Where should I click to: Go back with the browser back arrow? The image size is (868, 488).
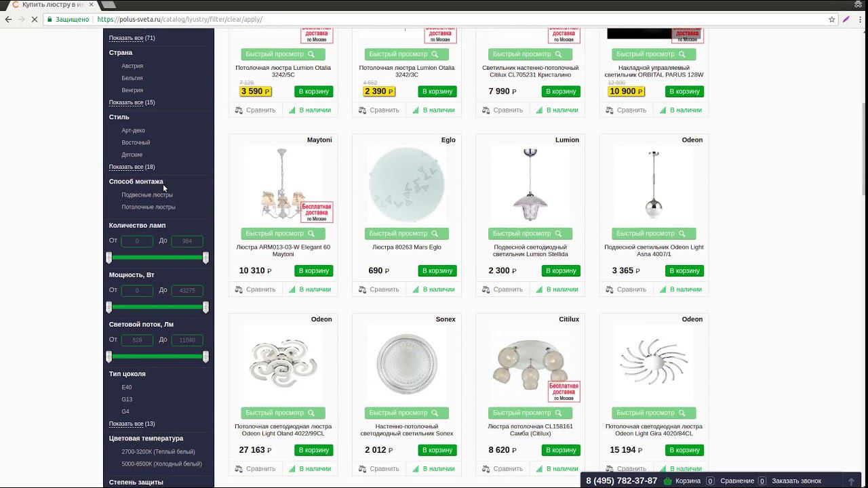click(x=9, y=20)
